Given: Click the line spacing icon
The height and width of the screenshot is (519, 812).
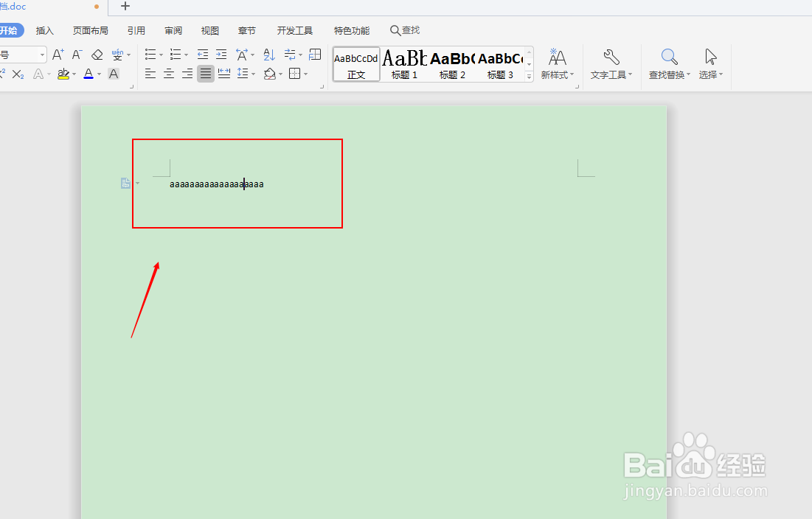Looking at the screenshot, I should (243, 74).
